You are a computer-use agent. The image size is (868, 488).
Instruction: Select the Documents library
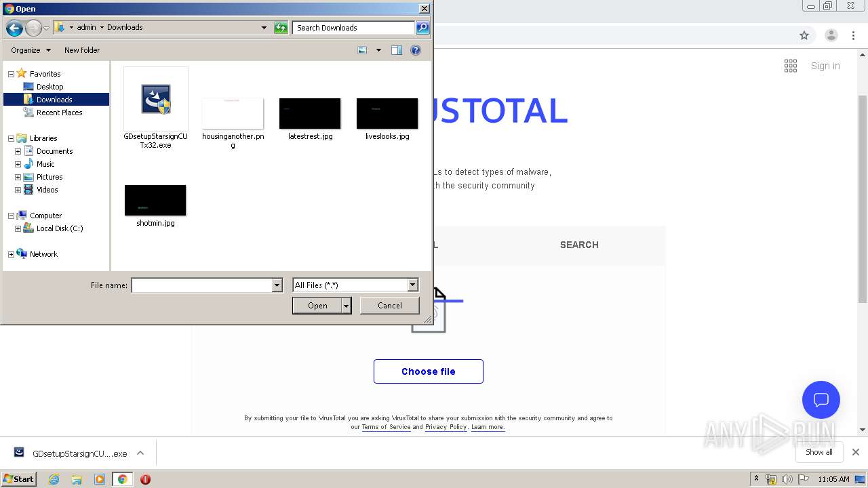click(54, 151)
